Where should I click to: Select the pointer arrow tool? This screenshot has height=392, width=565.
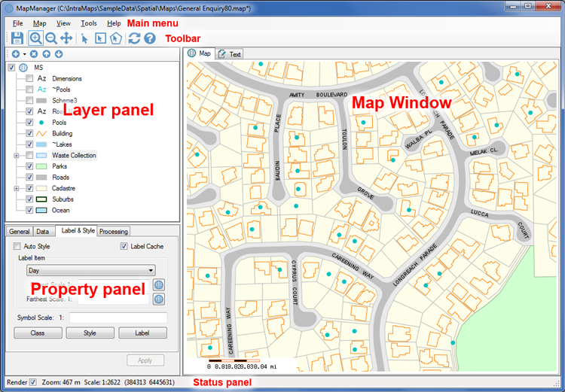pyautogui.click(x=84, y=38)
